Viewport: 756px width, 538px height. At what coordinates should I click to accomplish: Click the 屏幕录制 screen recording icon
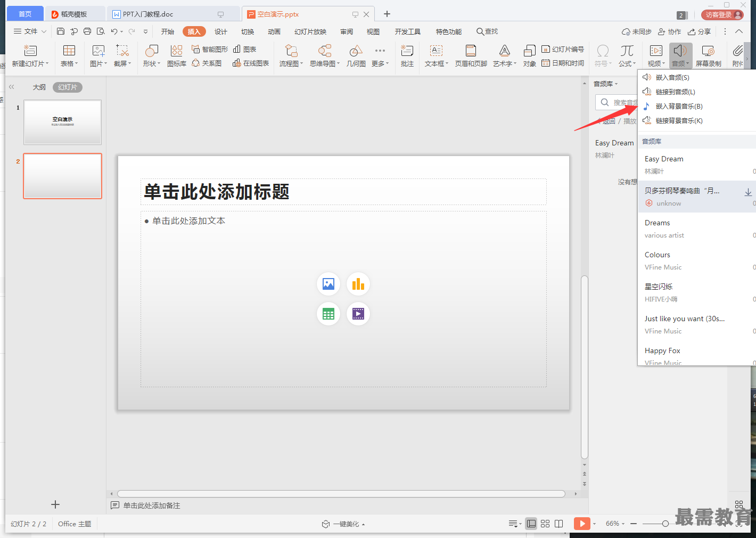coord(708,51)
